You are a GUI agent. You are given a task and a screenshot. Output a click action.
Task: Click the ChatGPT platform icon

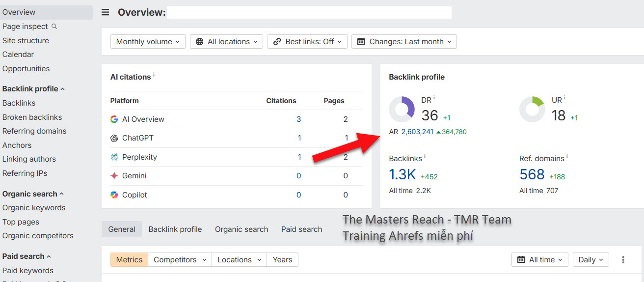pyautogui.click(x=114, y=138)
